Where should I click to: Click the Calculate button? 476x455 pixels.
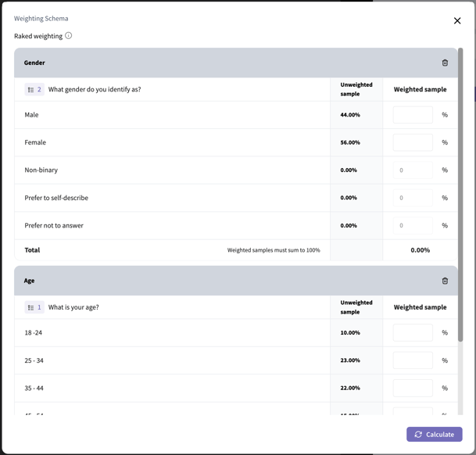tap(435, 435)
